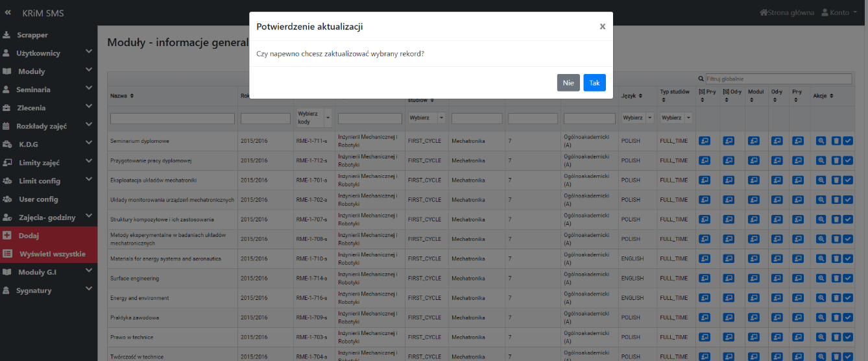Expand the Limity zajęć sidebar chevron
Image resolution: width=868 pixels, height=361 pixels.
pyautogui.click(x=89, y=162)
